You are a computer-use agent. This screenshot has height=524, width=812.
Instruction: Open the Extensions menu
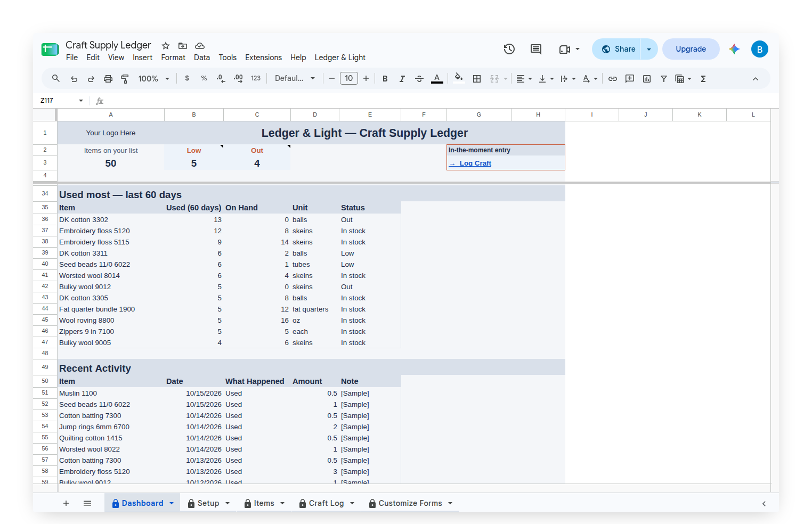click(263, 58)
